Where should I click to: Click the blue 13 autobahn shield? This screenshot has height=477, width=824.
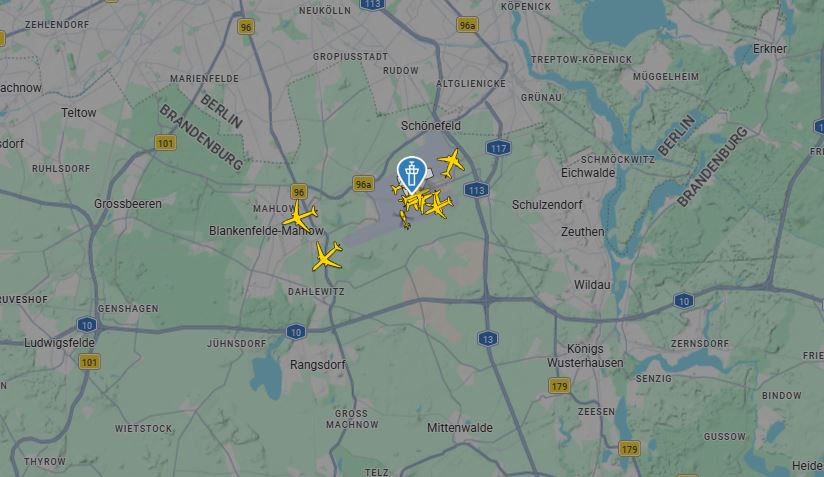click(488, 339)
